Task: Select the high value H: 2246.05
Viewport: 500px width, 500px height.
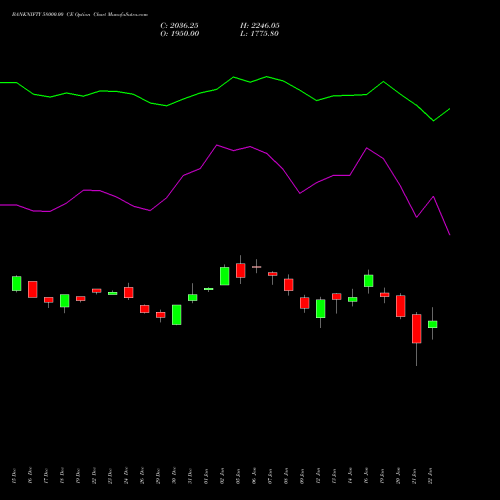Action: (260, 26)
